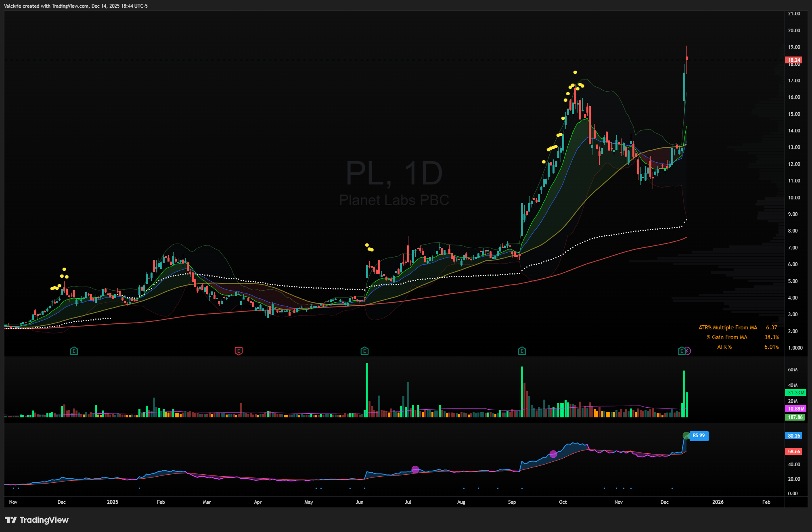Click the ATR% Multiple From MA text

pyautogui.click(x=728, y=327)
